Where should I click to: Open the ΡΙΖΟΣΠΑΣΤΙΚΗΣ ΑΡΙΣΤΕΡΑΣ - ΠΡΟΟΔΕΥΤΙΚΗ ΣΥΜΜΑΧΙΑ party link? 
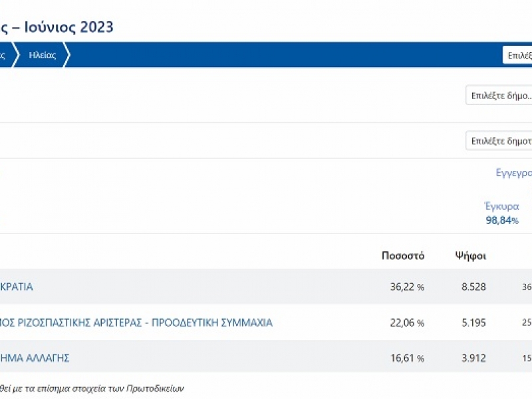pyautogui.click(x=136, y=323)
